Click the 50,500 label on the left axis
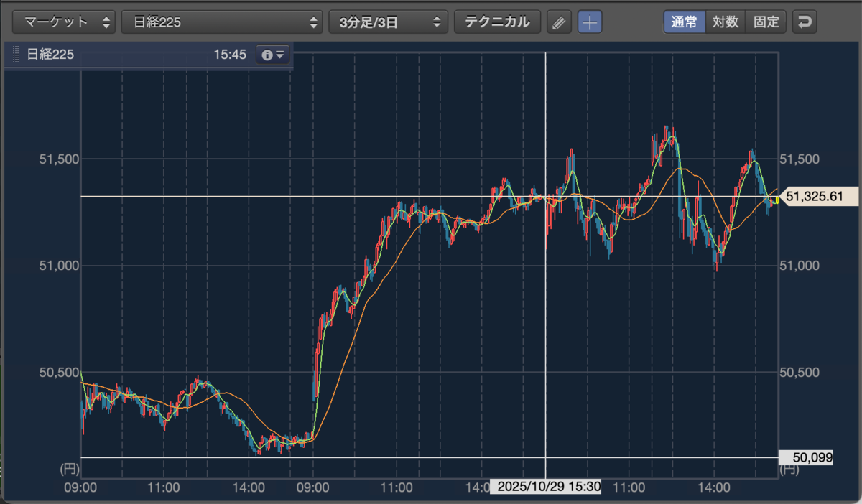 tap(57, 372)
